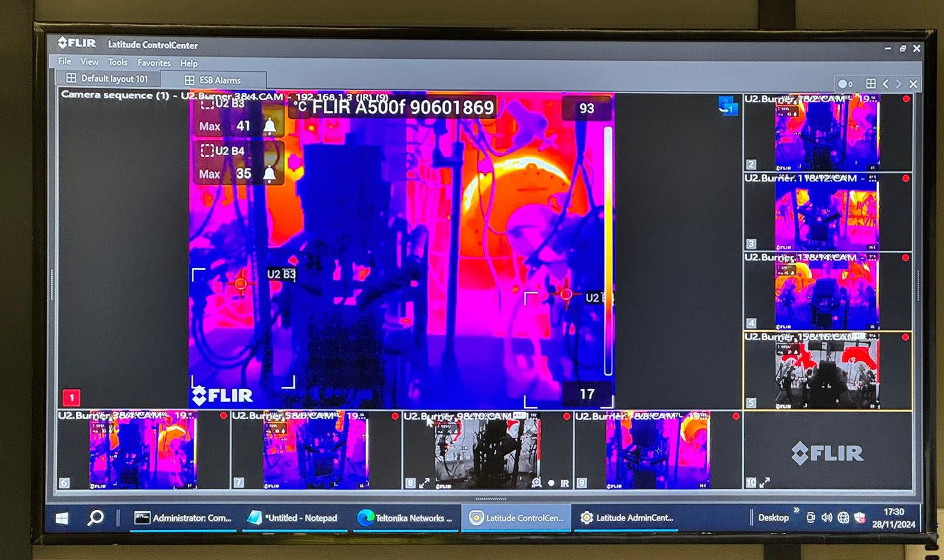Expand tile 8 to full view
The image size is (944, 560).
(424, 483)
